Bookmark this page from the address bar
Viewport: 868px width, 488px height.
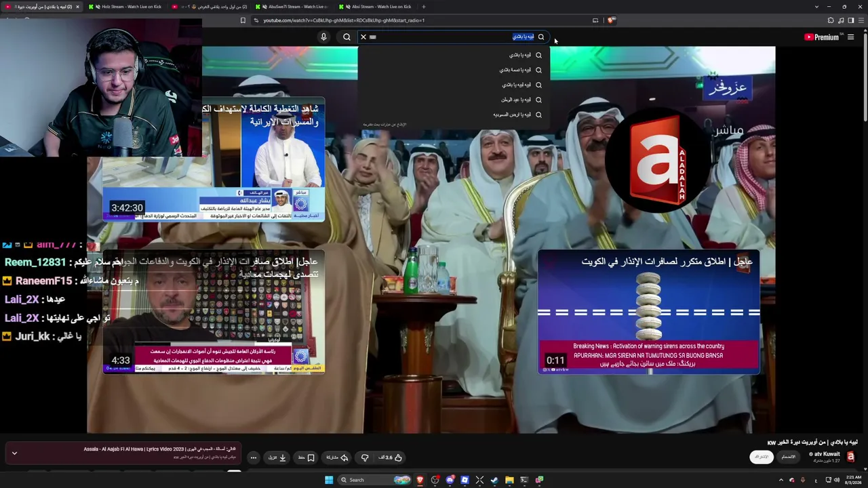click(x=243, y=20)
